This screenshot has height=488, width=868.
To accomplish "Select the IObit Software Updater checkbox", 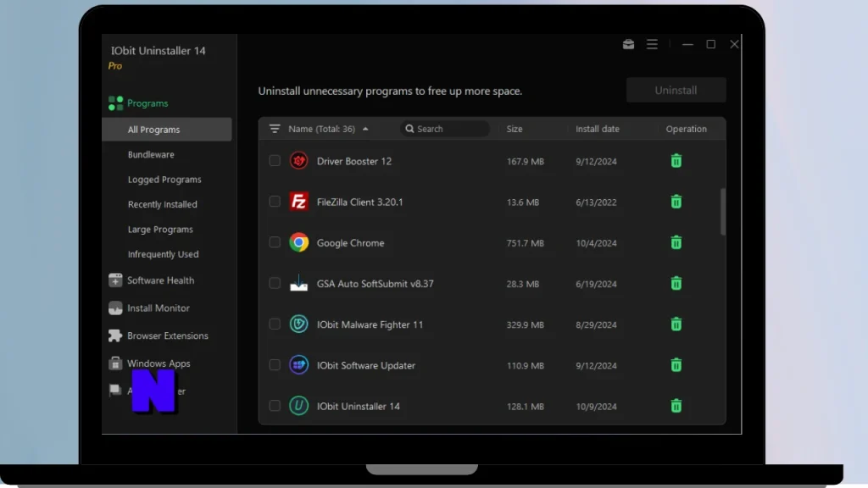I will pyautogui.click(x=275, y=364).
